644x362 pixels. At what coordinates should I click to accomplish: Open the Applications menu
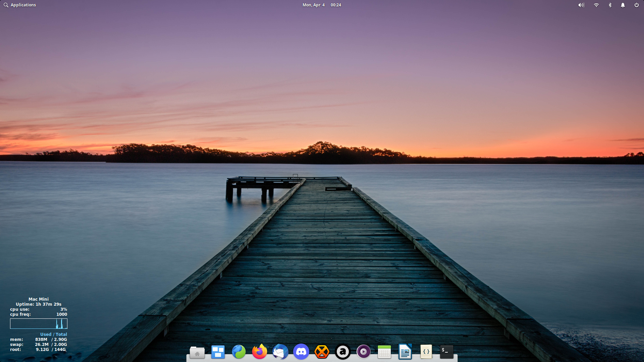pos(23,5)
